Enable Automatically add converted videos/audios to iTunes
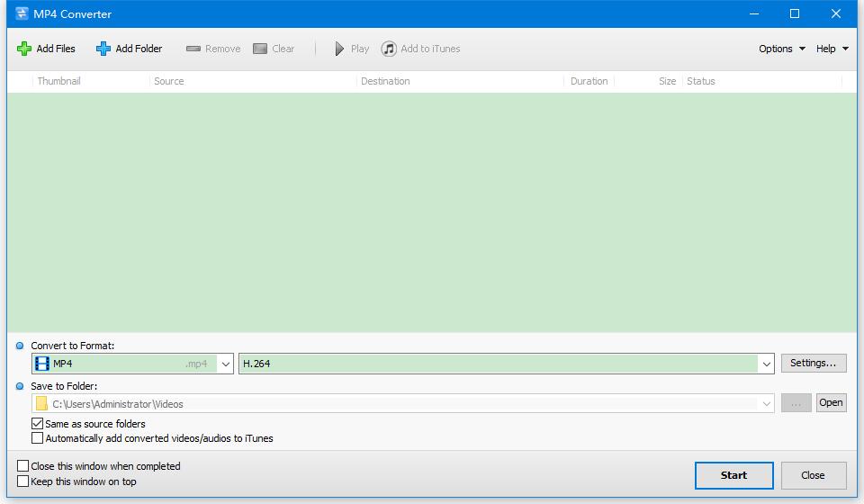This screenshot has width=864, height=504. click(37, 438)
